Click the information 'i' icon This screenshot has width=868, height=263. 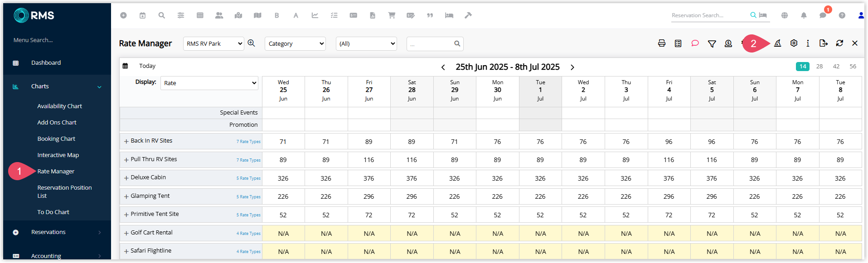click(808, 43)
